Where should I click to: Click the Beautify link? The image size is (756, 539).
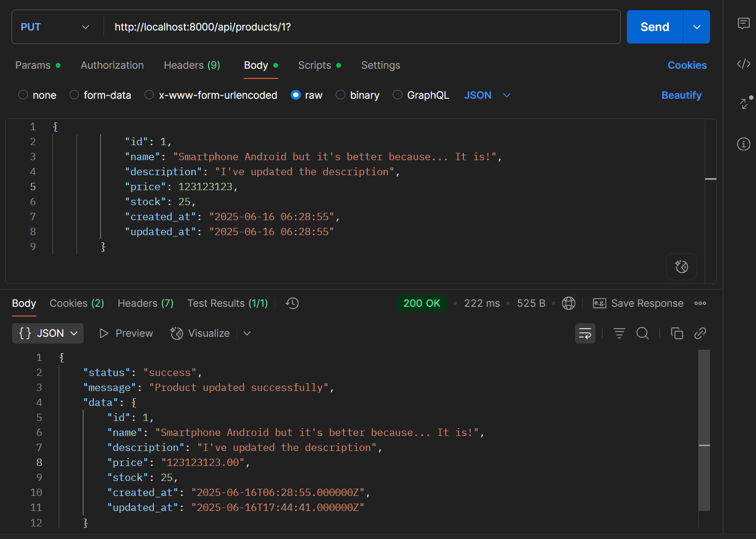click(681, 95)
